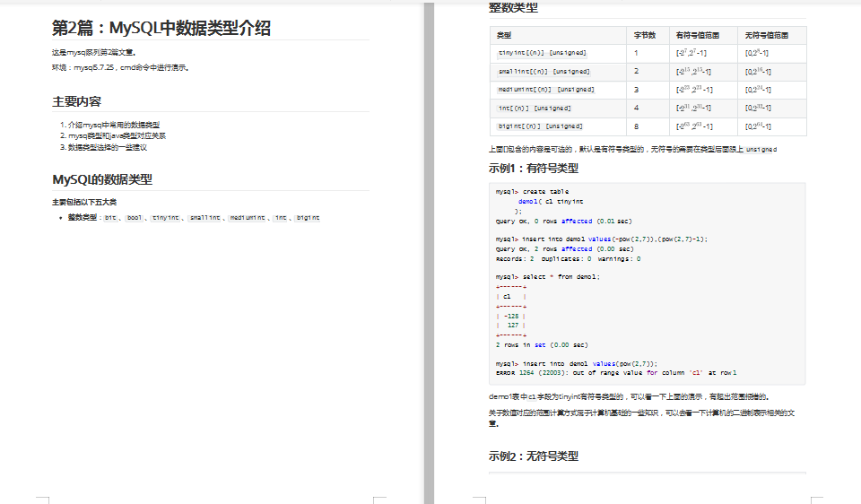The image size is (861, 504).
Task: Click the paragraph beginning "demo1表中c1字段为tinyint"
Action: pyautogui.click(x=630, y=396)
